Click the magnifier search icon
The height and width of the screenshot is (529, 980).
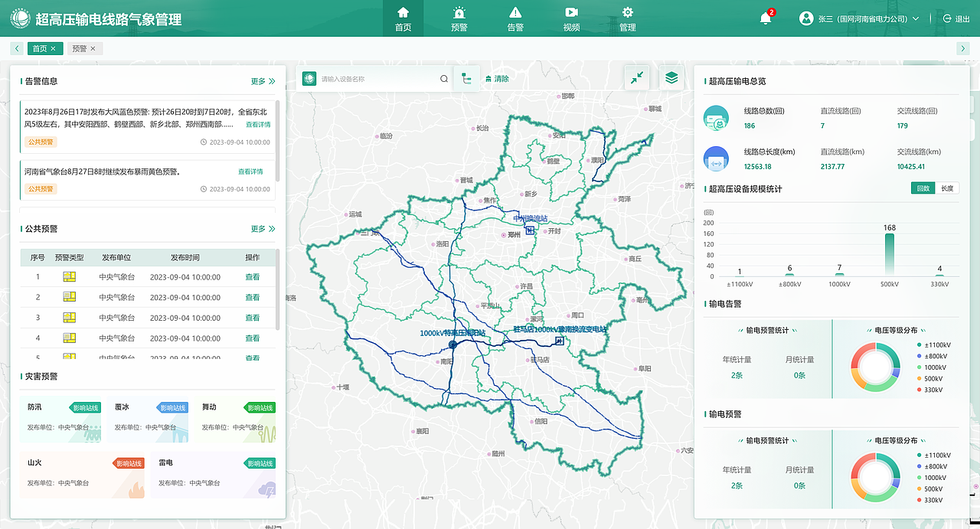444,79
